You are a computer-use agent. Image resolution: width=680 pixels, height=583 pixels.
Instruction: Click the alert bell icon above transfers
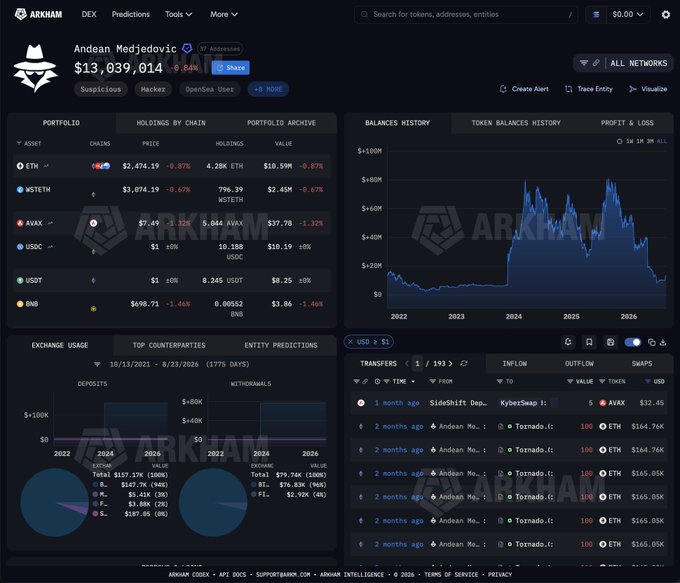(568, 342)
